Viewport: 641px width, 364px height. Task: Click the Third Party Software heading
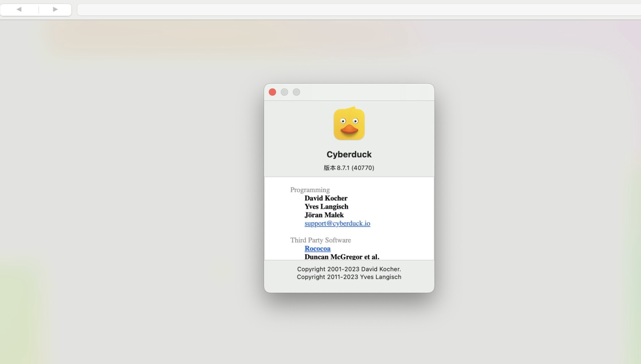coord(320,240)
